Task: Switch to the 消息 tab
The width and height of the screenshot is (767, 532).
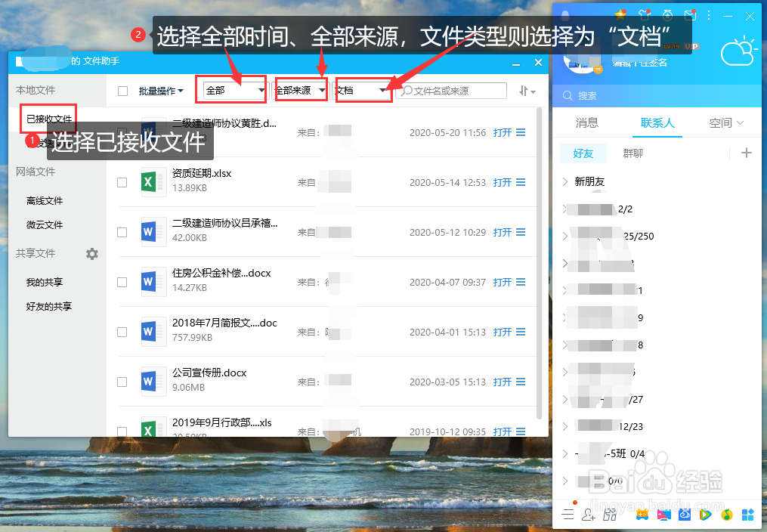Action: (x=587, y=122)
